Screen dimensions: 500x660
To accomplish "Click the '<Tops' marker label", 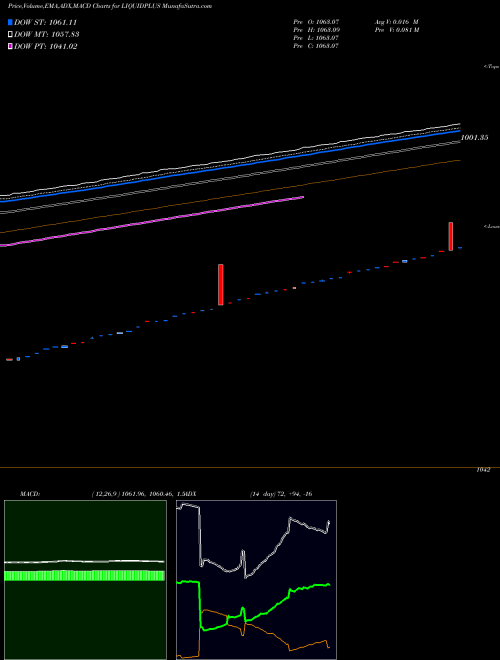I will [492, 67].
